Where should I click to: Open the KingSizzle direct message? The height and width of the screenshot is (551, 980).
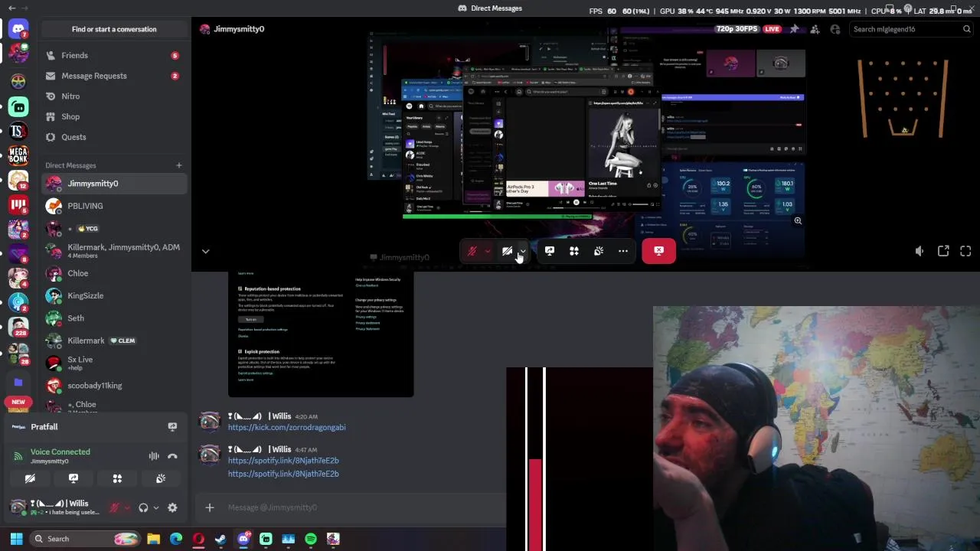tap(114, 295)
